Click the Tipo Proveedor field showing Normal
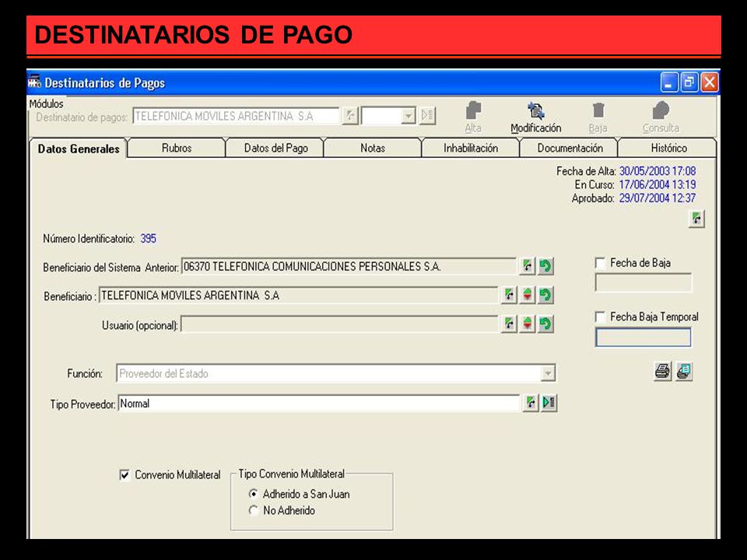The height and width of the screenshot is (560, 747). (318, 404)
